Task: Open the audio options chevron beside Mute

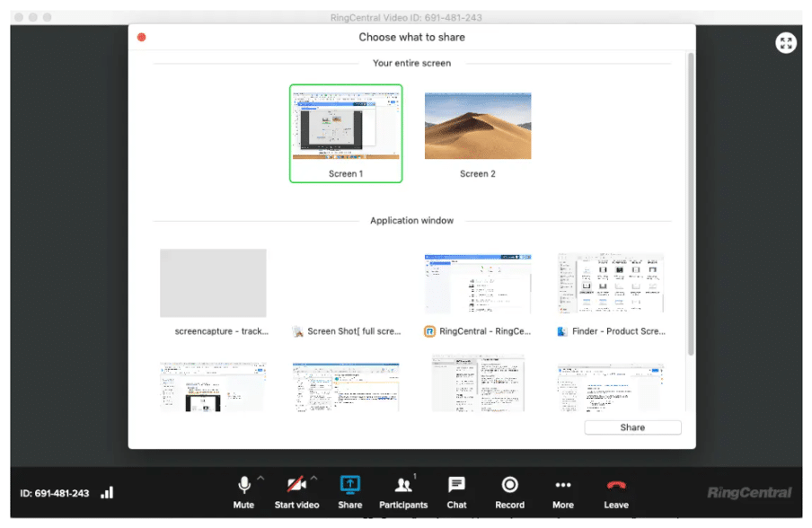Action: pos(260,479)
